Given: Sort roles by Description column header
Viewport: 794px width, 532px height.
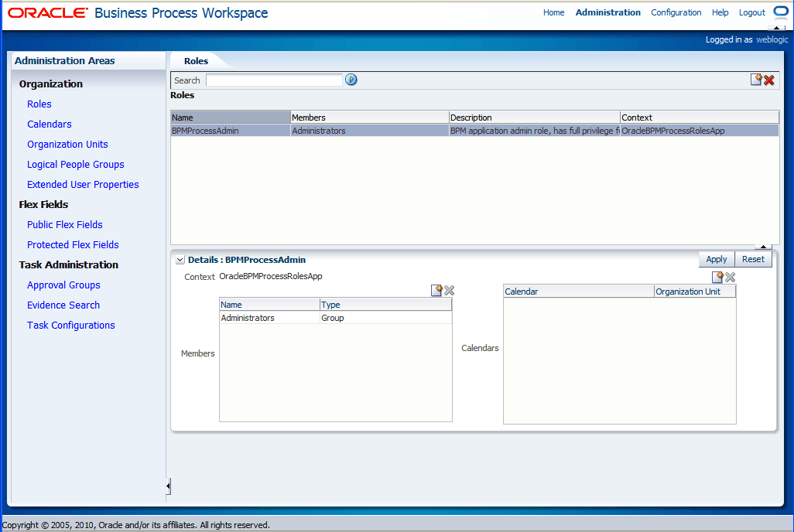Looking at the screenshot, I should [x=534, y=118].
